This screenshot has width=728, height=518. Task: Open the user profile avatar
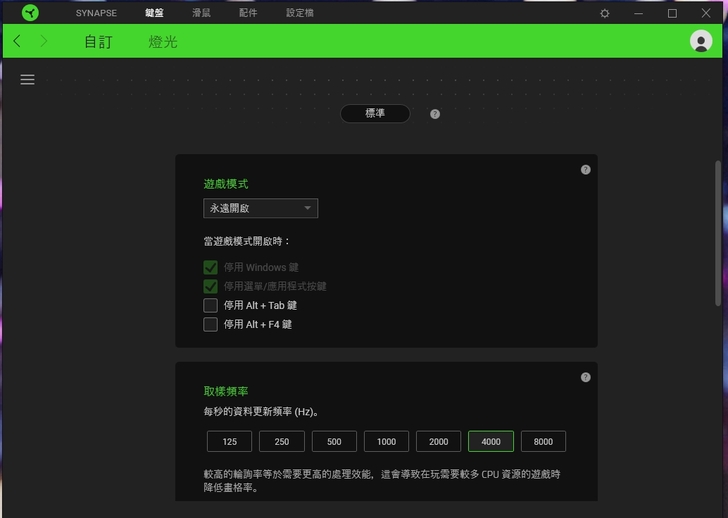(700, 41)
